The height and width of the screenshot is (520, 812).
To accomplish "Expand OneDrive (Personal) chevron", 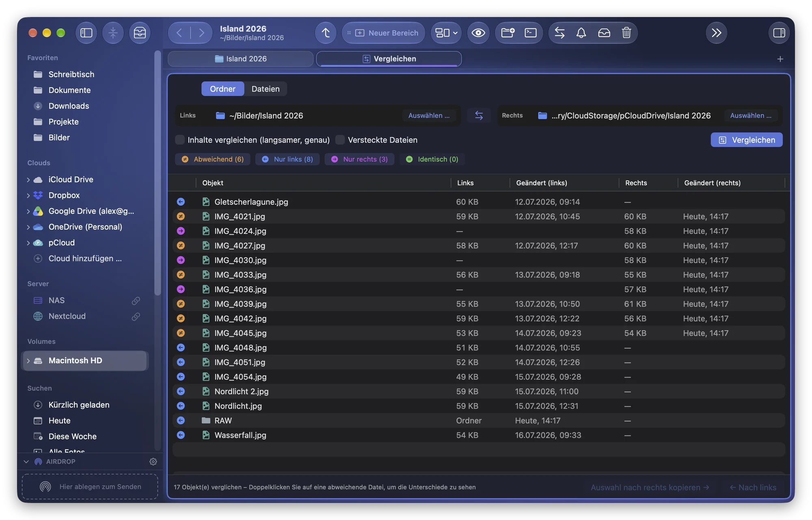I will pos(28,227).
